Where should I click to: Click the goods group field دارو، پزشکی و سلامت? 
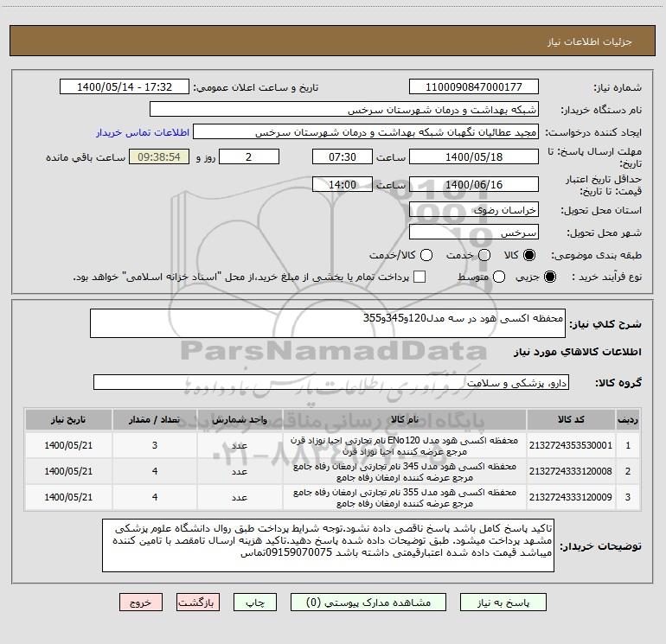331,382
